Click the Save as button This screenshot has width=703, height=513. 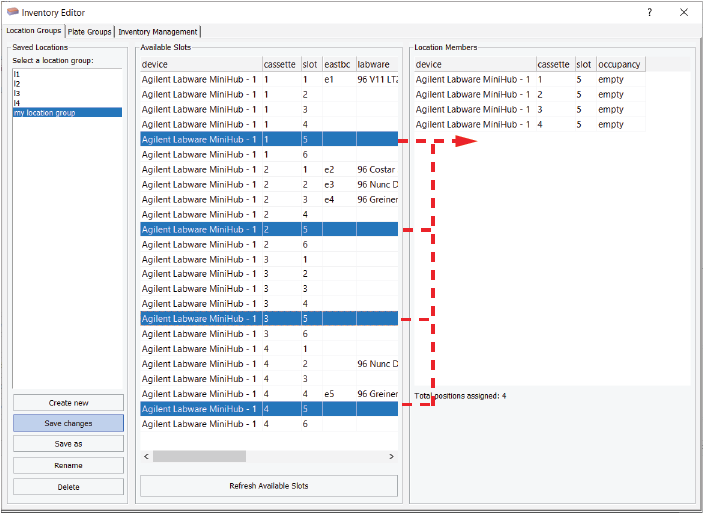click(x=68, y=444)
